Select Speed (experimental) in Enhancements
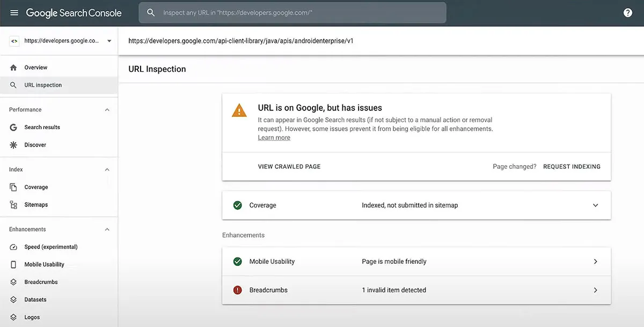The width and height of the screenshot is (644, 327). coord(13,247)
